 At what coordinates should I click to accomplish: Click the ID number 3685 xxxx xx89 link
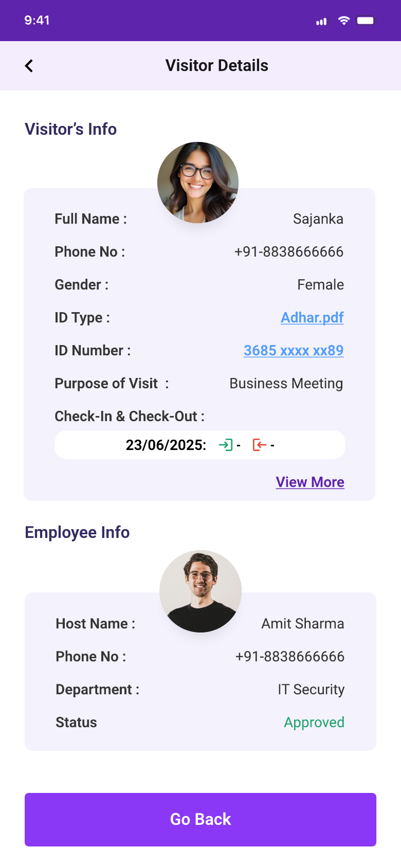[x=294, y=351]
